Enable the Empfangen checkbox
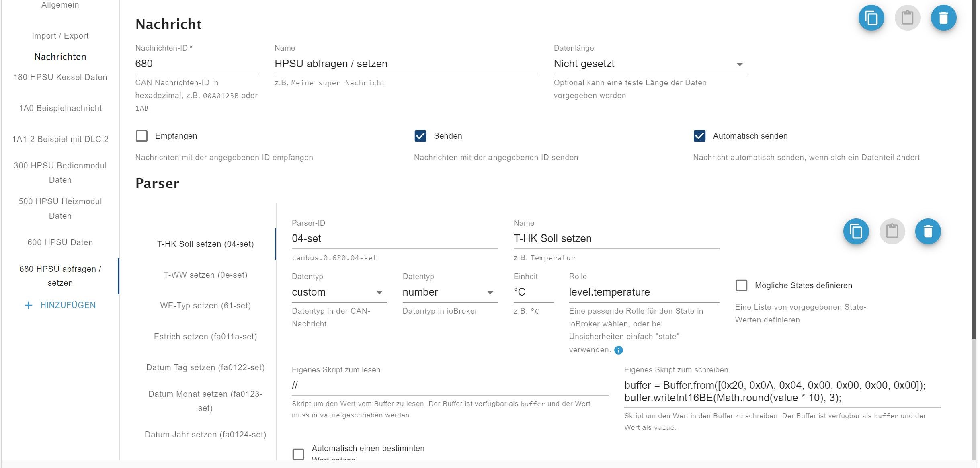 coord(142,136)
